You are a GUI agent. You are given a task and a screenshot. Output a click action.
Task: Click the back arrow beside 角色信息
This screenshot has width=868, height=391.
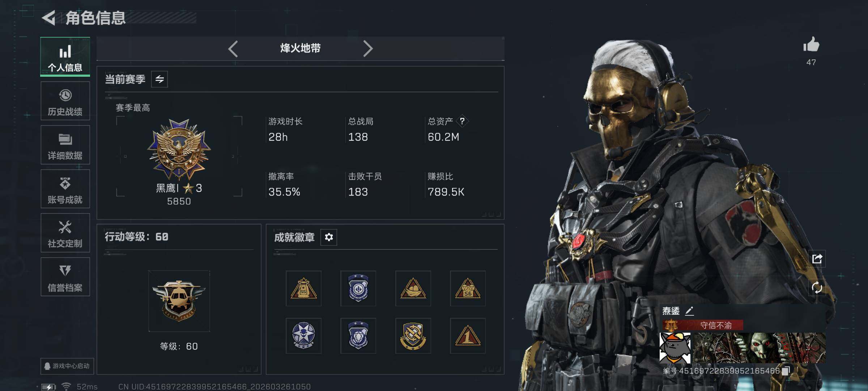48,18
